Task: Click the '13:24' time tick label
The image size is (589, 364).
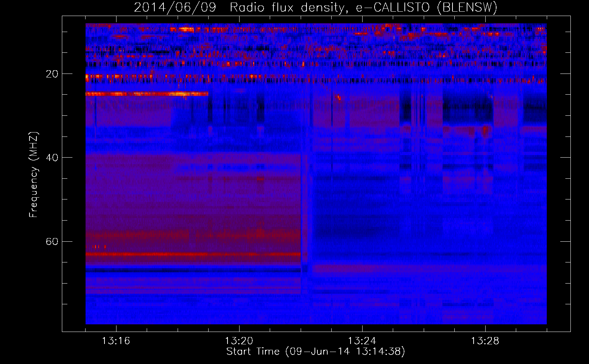Action: point(362,341)
